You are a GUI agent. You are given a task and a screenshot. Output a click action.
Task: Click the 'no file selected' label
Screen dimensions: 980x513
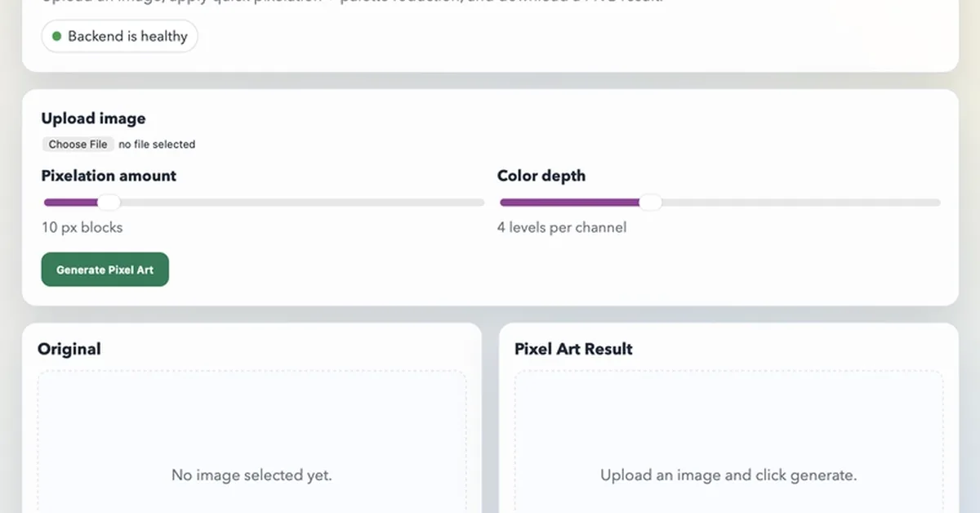click(157, 144)
